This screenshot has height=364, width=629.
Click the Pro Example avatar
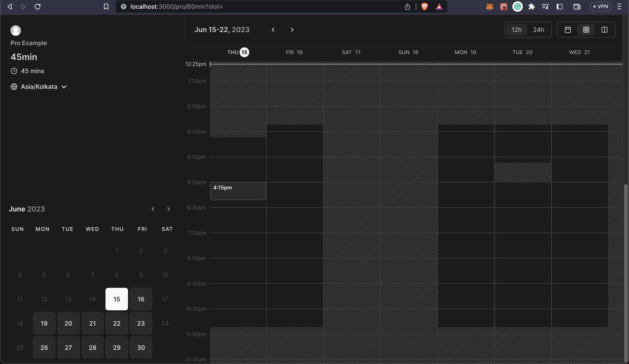click(x=16, y=30)
